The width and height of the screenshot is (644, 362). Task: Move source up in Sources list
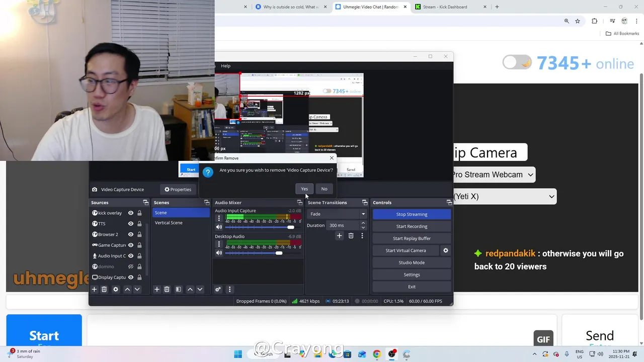pyautogui.click(x=127, y=289)
